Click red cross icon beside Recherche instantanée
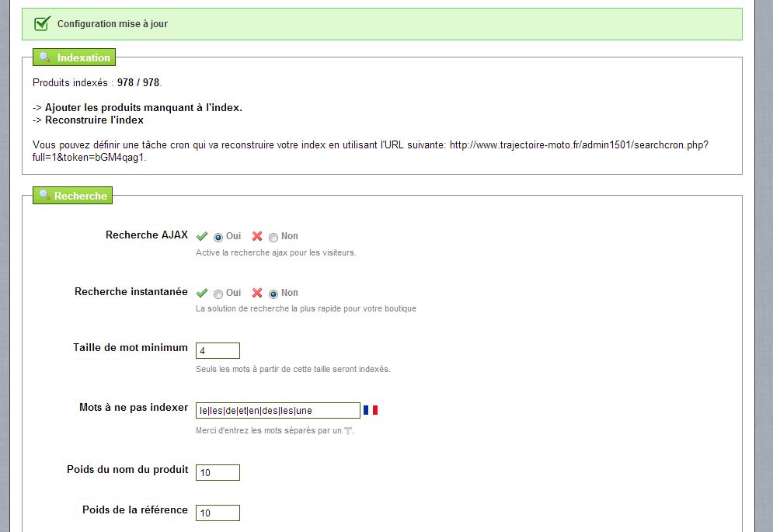The image size is (773, 532). (257, 293)
